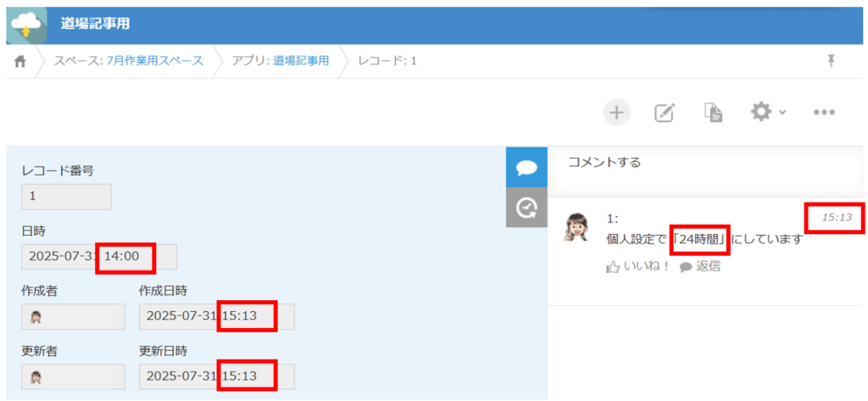Click the 更新日時 value 2025-07-31 15:13
This screenshot has width=868, height=401.
pos(217,376)
